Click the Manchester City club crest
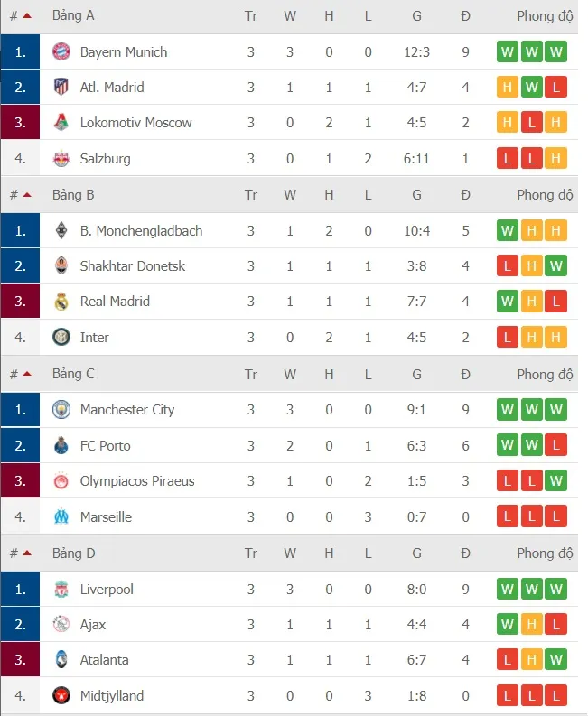This screenshot has height=716, width=588. click(61, 410)
